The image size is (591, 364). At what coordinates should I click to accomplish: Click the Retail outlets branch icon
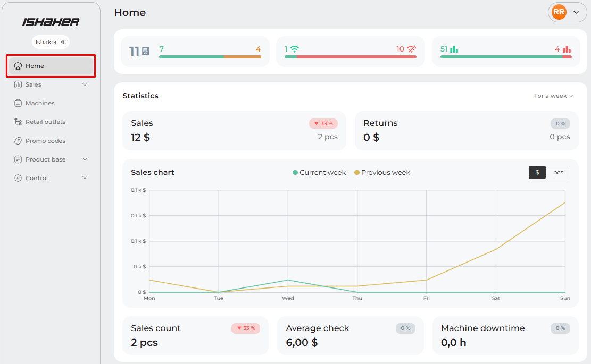(x=18, y=122)
